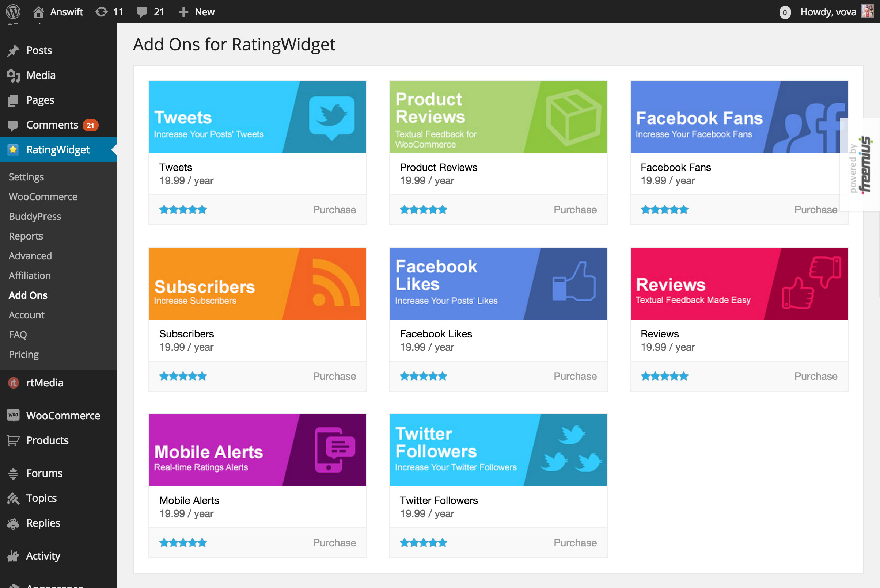
Task: Open the New content menu
Action: (x=197, y=12)
